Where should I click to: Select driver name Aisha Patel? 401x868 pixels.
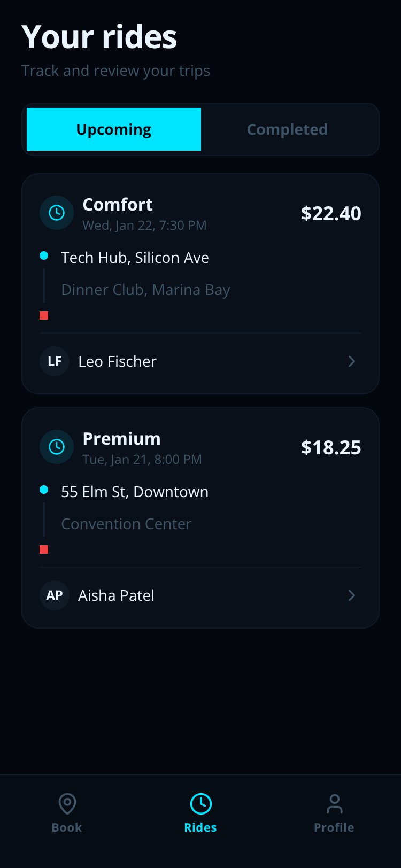[x=116, y=595]
